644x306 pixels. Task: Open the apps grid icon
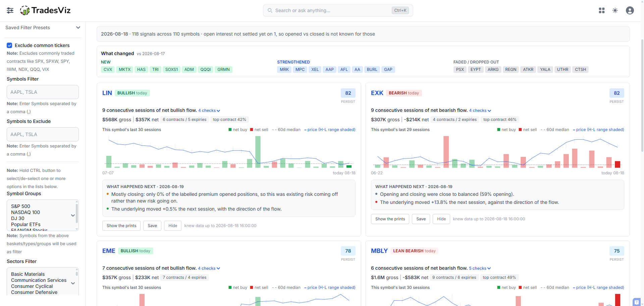(602, 10)
